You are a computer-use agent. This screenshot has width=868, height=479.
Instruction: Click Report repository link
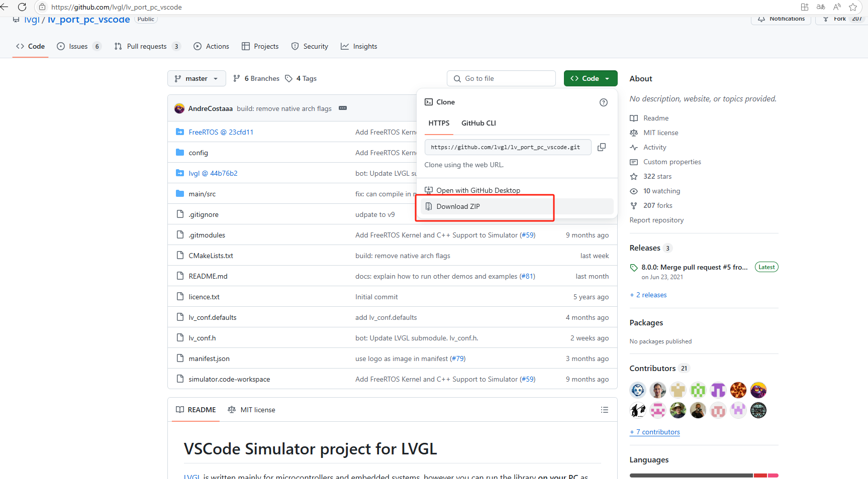click(x=656, y=220)
